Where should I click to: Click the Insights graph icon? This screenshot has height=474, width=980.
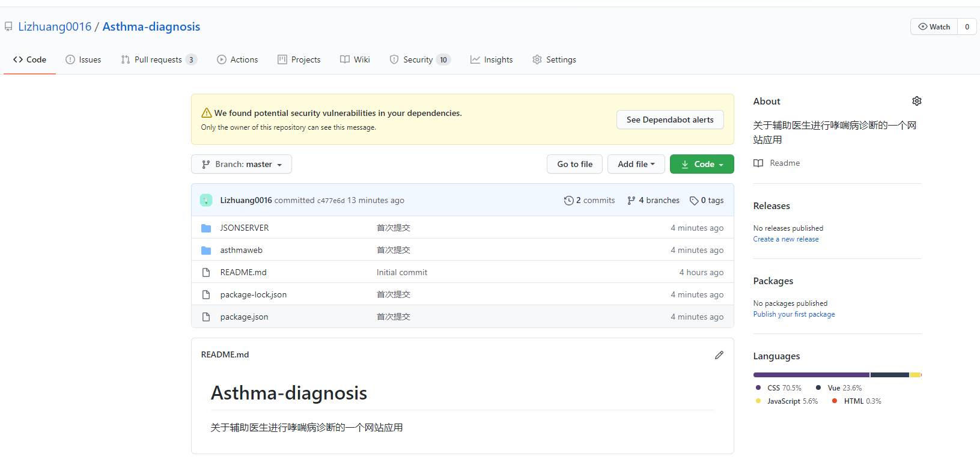[475, 59]
